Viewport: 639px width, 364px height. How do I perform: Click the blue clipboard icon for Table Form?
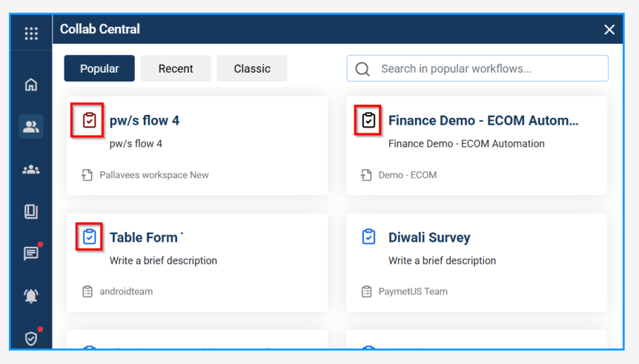[x=90, y=237]
